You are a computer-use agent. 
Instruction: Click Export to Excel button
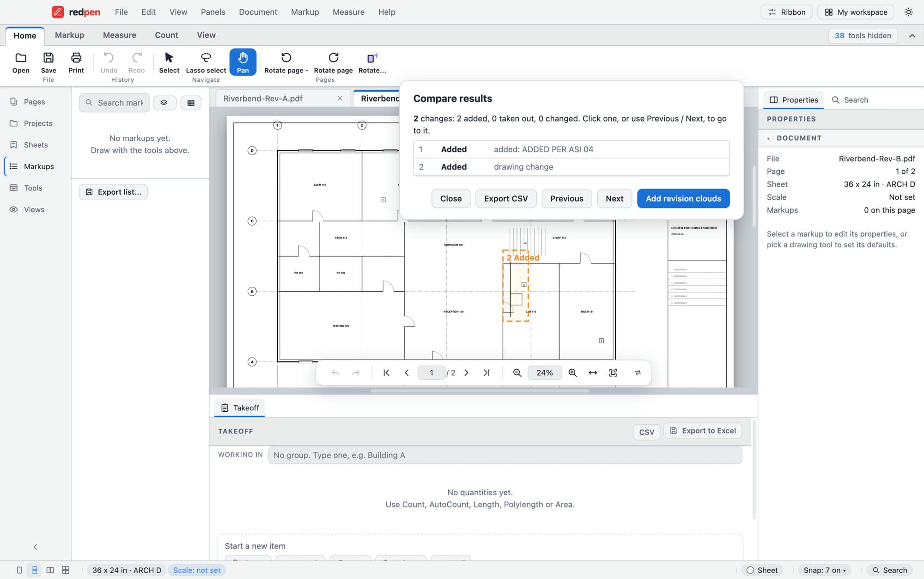click(703, 431)
